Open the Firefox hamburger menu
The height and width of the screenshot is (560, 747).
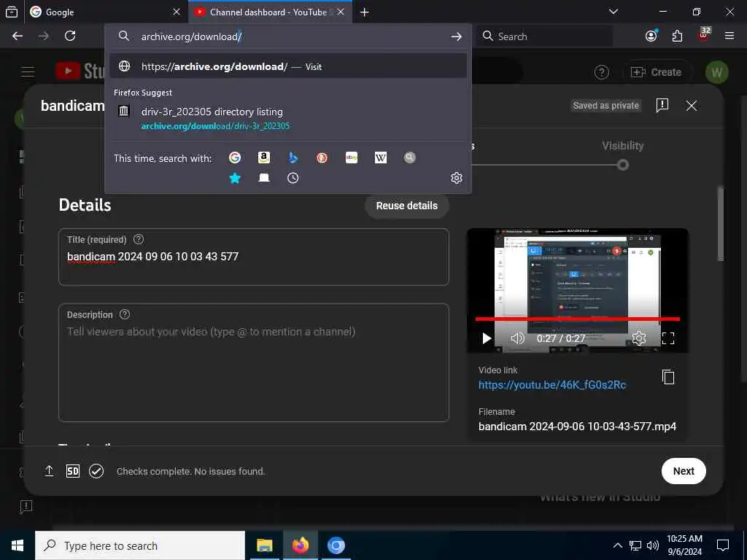click(x=729, y=36)
